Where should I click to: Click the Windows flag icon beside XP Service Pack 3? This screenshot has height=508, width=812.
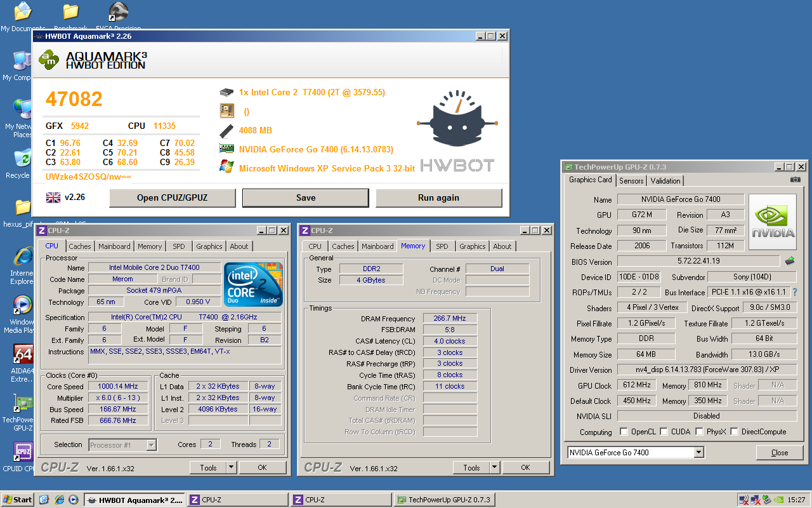(x=226, y=167)
